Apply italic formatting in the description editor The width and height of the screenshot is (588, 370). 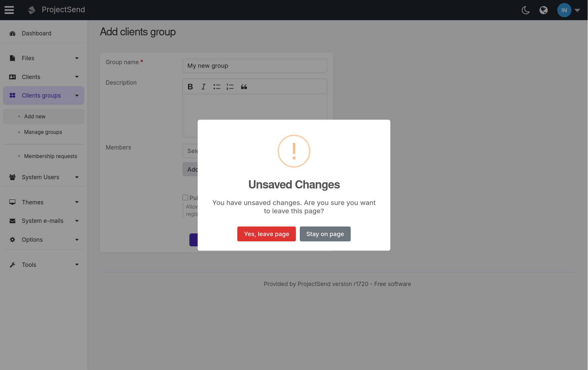(x=203, y=87)
